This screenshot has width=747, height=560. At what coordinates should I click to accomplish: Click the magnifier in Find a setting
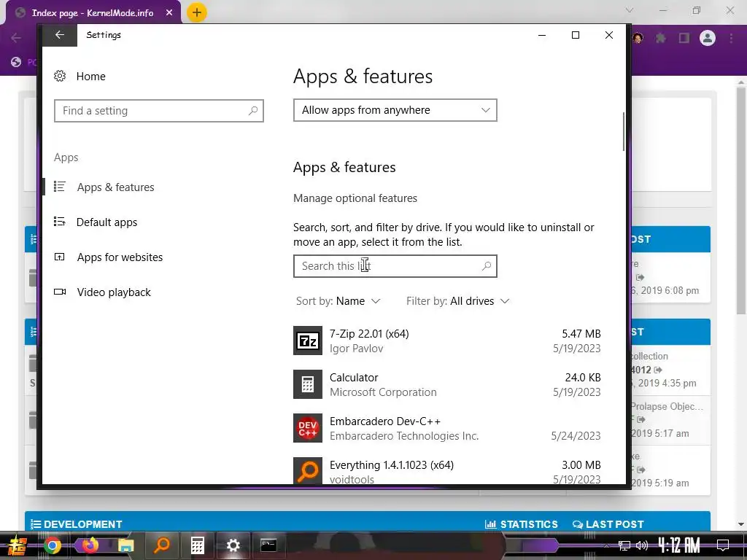pyautogui.click(x=253, y=111)
